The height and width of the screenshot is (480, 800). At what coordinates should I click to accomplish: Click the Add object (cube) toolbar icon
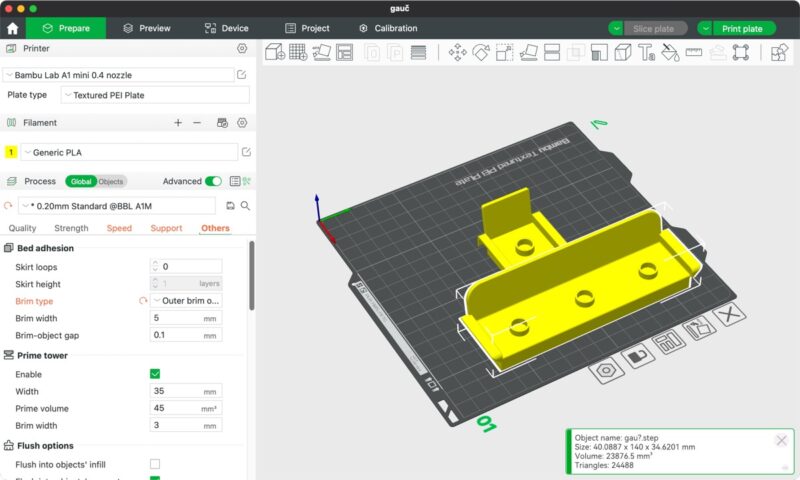(x=275, y=53)
